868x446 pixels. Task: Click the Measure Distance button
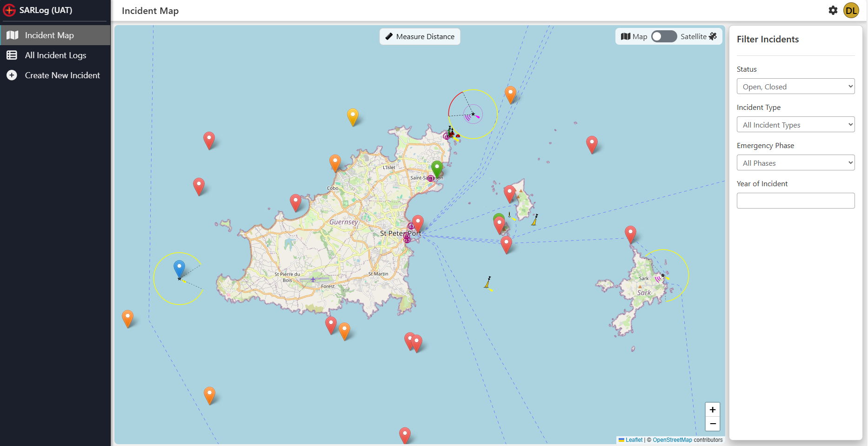point(420,37)
